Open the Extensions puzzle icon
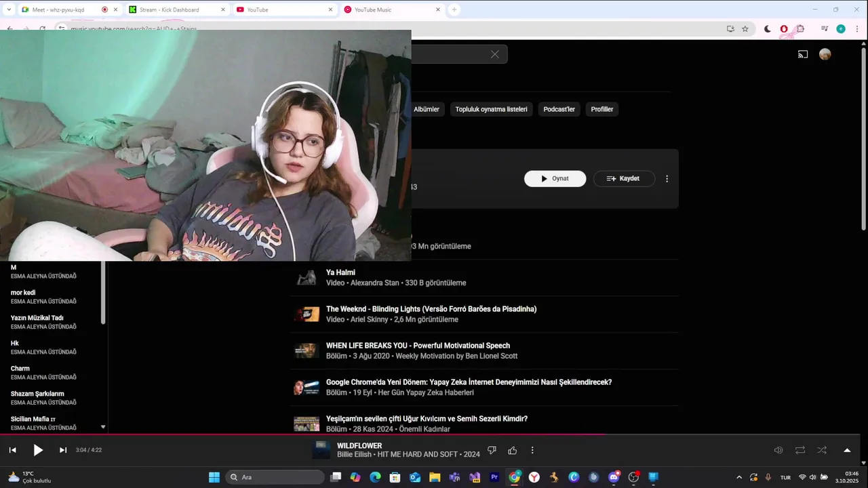The width and height of the screenshot is (868, 488). pyautogui.click(x=800, y=29)
